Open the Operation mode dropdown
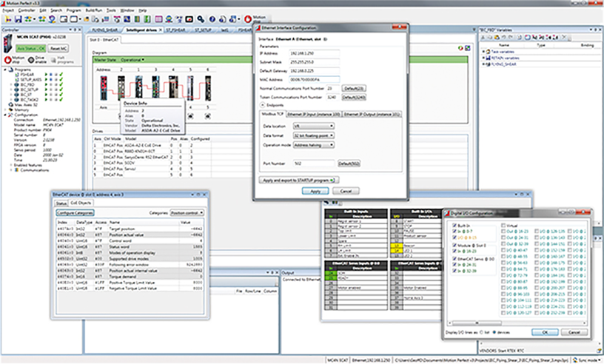Image resolution: width=604 pixels, height=364 pixels. [314, 146]
